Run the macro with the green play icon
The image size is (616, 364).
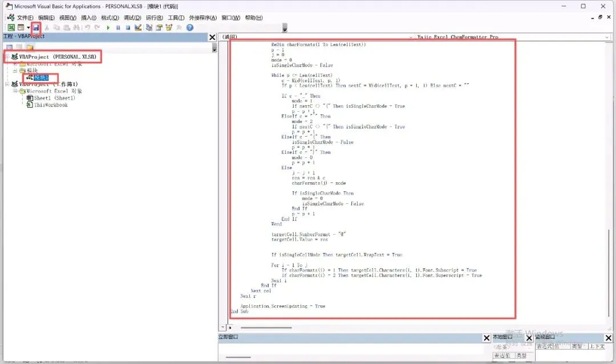(x=108, y=27)
